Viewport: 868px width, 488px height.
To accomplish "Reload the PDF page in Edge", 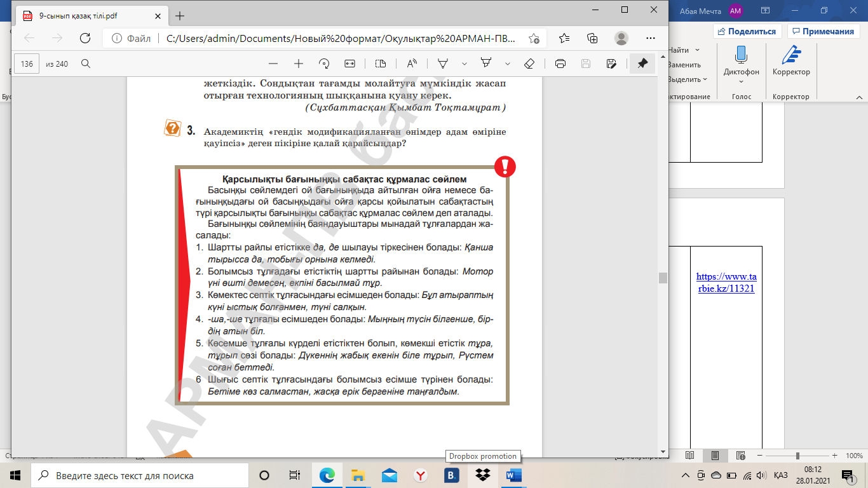I will (x=85, y=38).
